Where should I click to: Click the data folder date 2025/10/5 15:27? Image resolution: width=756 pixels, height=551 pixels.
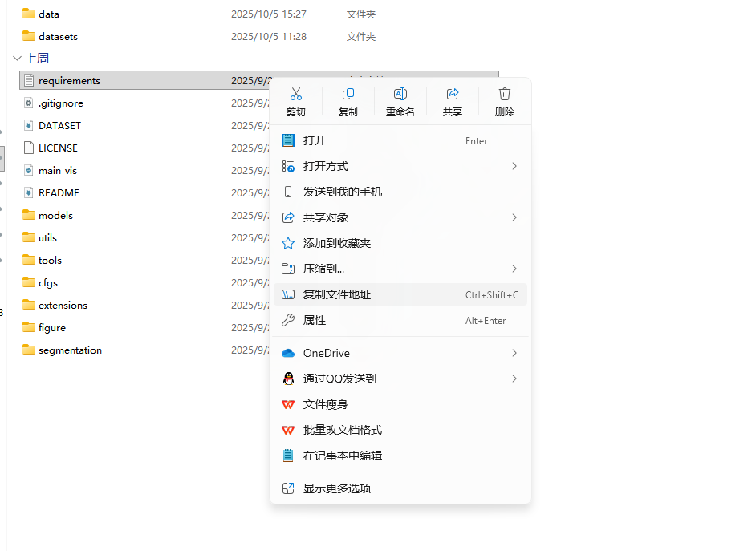[269, 14]
